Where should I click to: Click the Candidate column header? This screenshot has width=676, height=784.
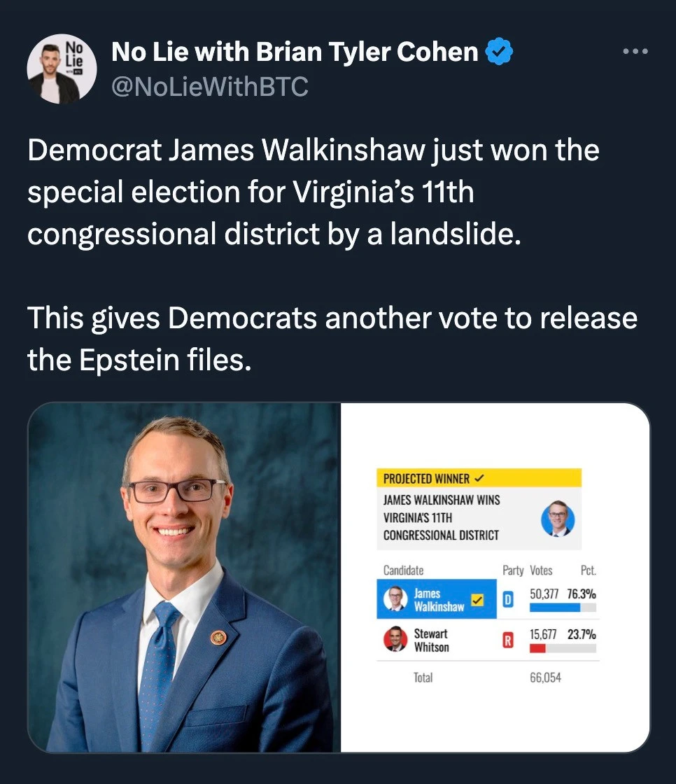[403, 570]
